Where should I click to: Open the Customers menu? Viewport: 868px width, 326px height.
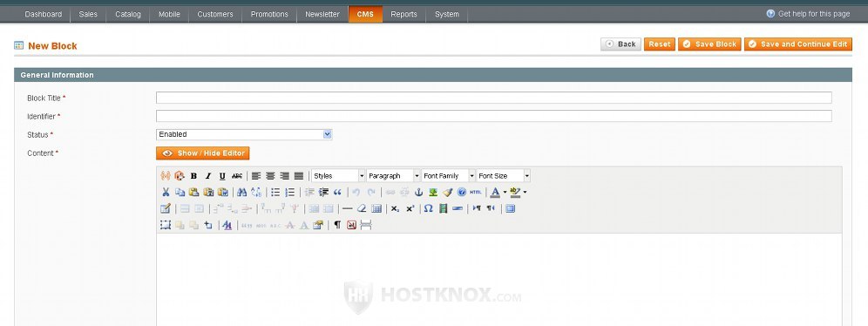coord(214,15)
